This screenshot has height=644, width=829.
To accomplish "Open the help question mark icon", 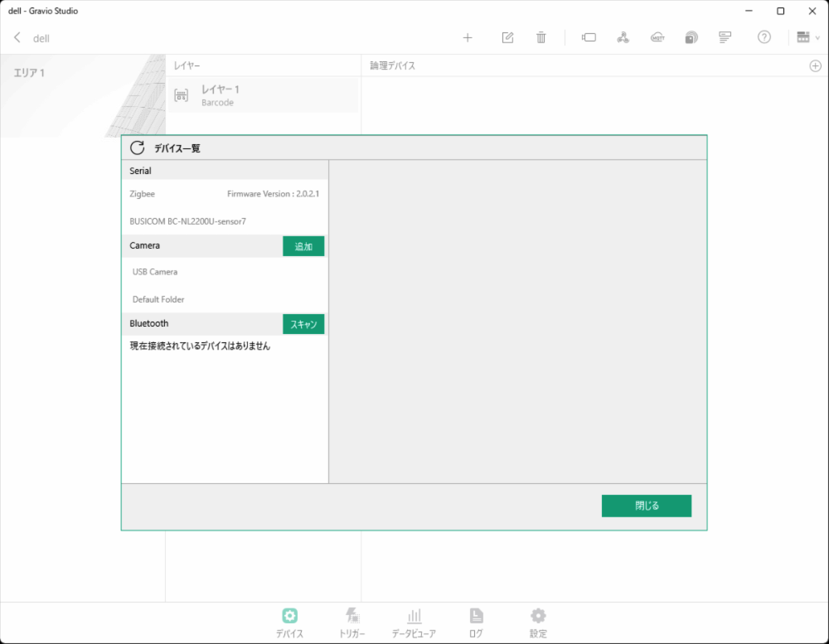I will tap(764, 37).
